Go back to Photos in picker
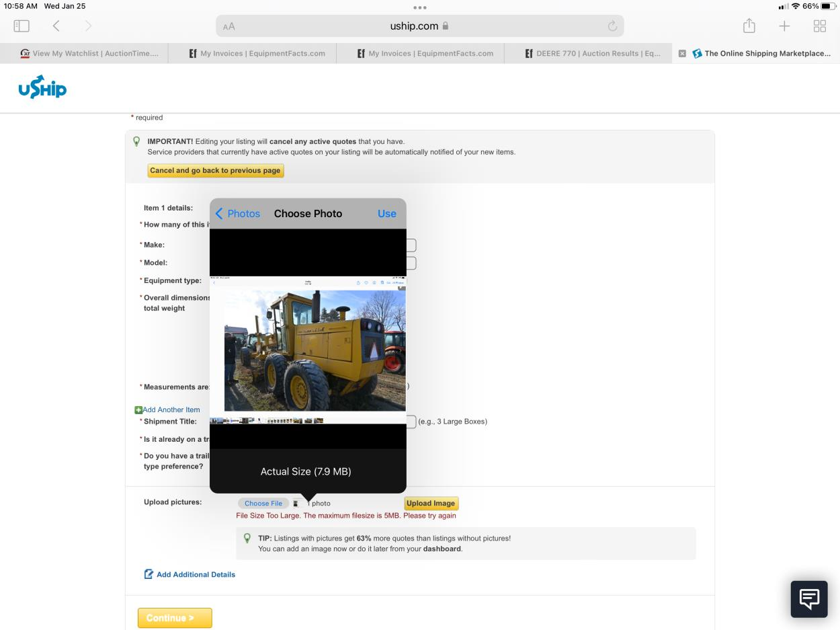This screenshot has height=630, width=840. click(238, 213)
